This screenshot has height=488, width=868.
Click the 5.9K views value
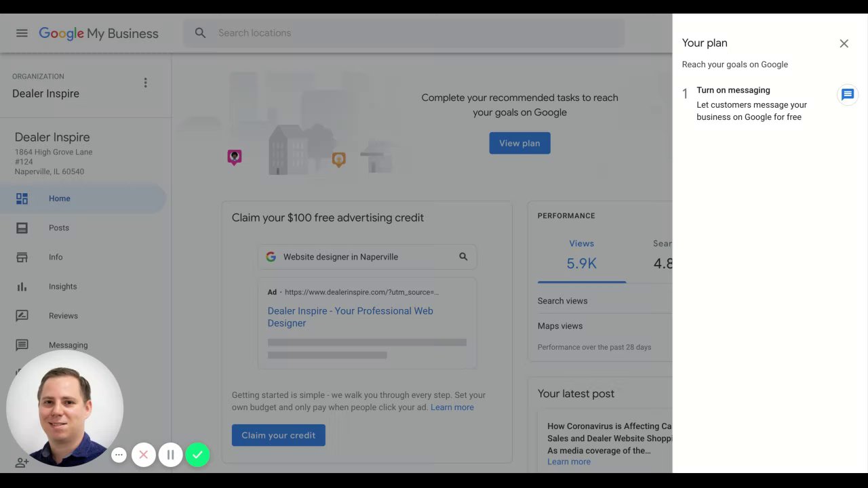(x=581, y=264)
